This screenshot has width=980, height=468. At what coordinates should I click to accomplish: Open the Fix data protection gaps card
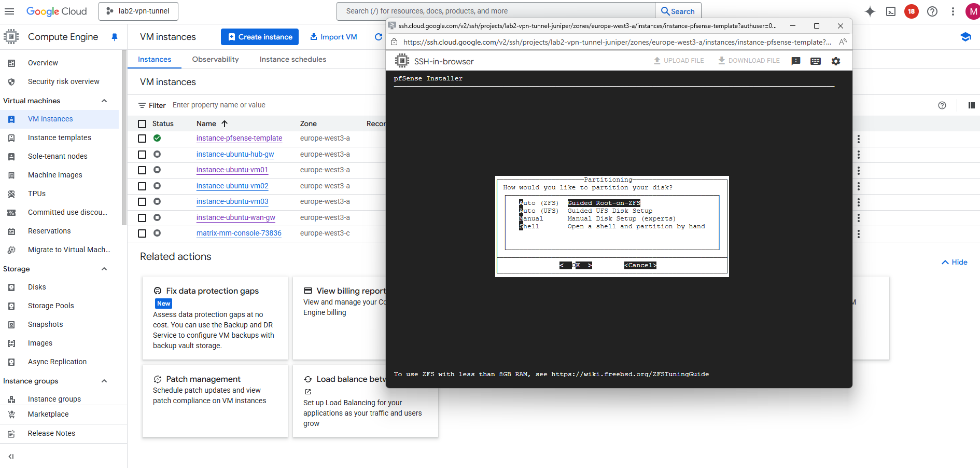click(x=215, y=318)
